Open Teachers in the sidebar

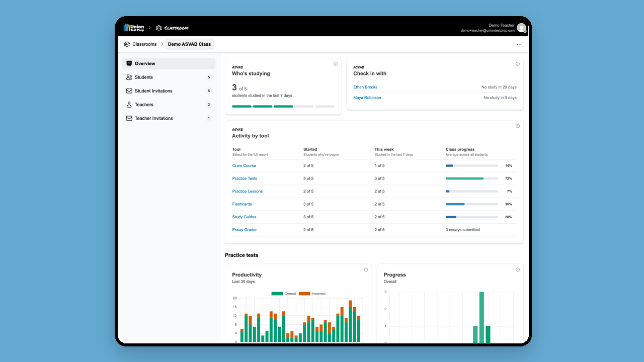coord(169,105)
